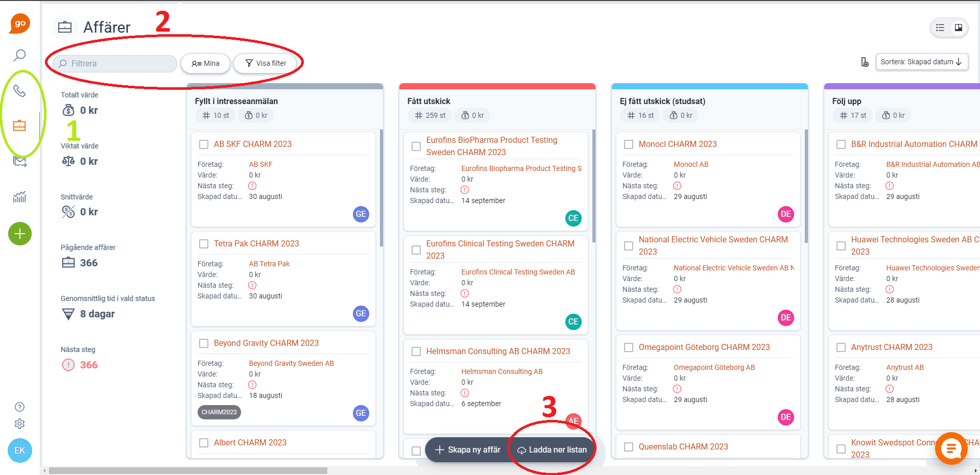
Task: Open the Sortera: Skapad datum dropdown
Action: tap(921, 62)
